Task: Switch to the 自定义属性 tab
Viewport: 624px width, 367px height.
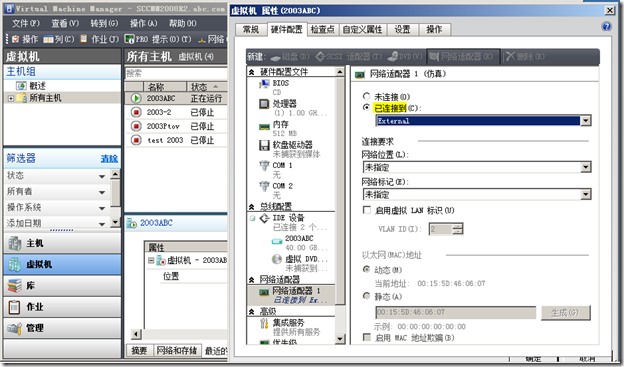Action: (x=363, y=29)
